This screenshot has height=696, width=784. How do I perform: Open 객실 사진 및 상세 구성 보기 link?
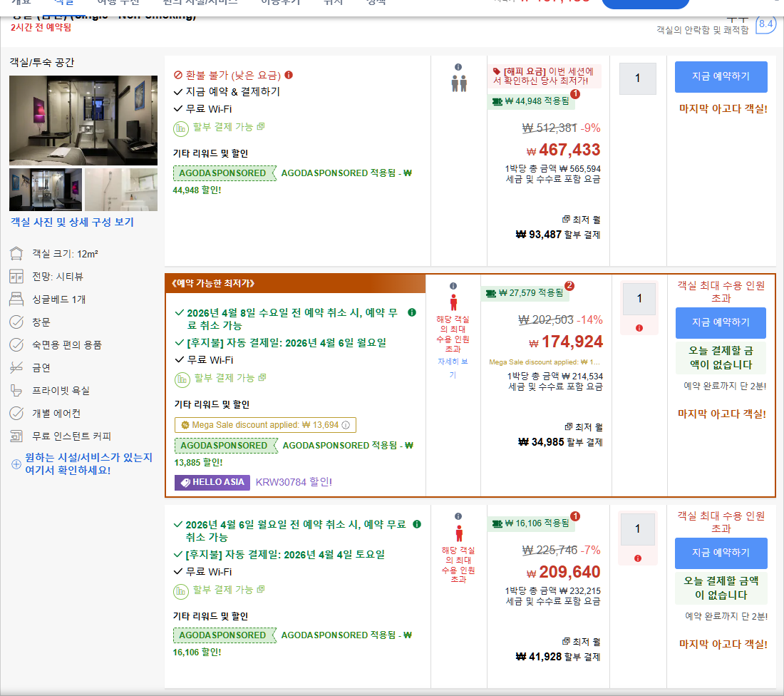click(73, 222)
